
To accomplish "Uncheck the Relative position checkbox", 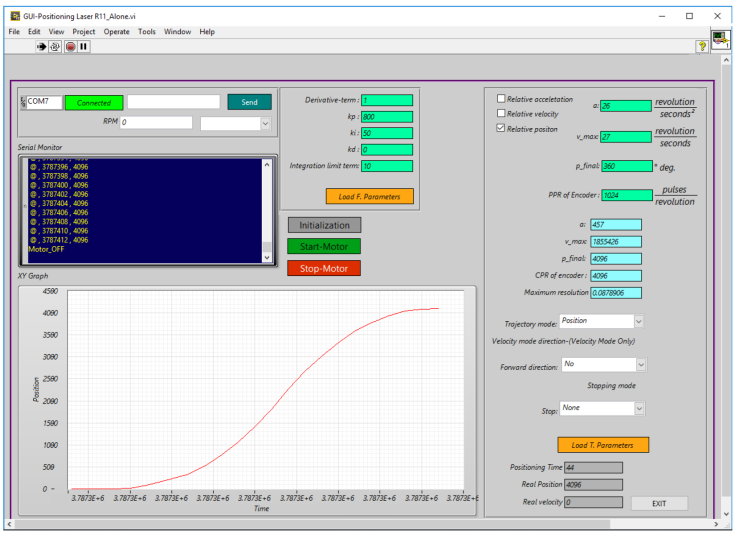I will pyautogui.click(x=502, y=129).
